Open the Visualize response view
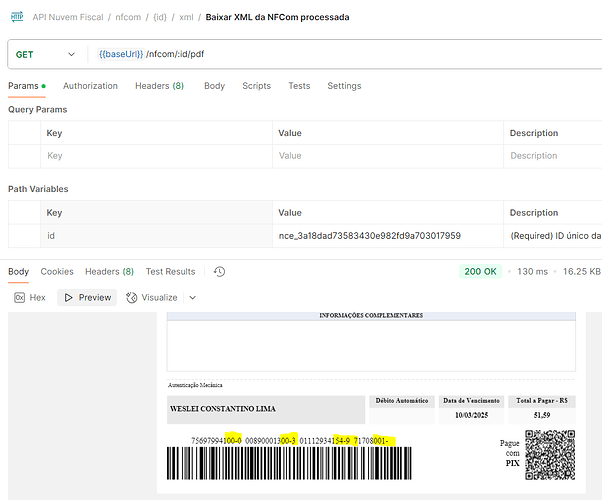 click(x=152, y=298)
